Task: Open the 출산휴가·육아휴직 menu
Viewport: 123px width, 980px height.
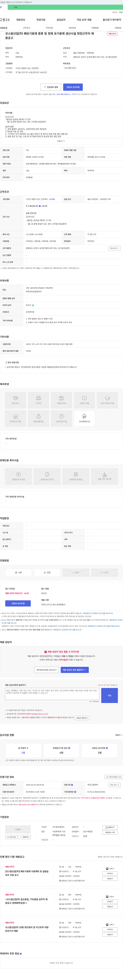Action: point(112,20)
